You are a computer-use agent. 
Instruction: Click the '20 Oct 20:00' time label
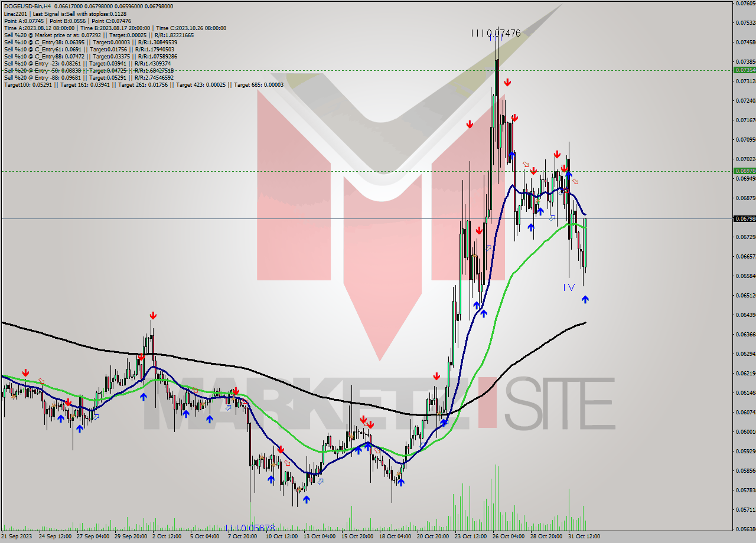click(434, 537)
